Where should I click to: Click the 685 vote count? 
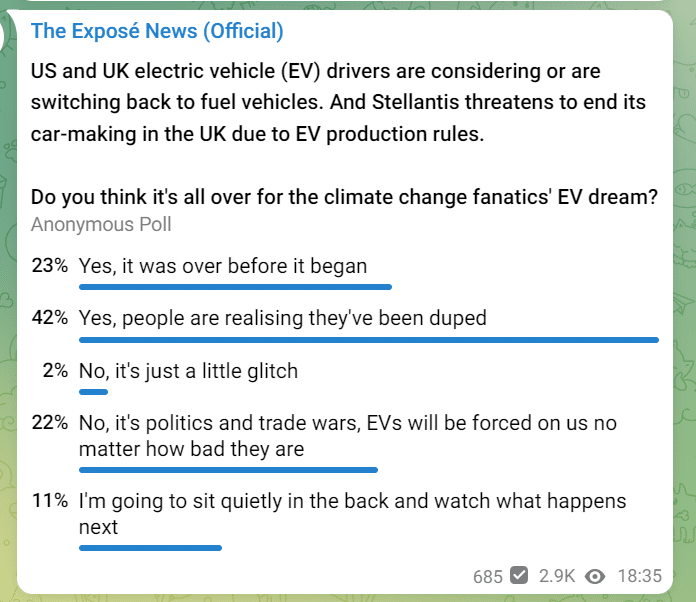(x=487, y=576)
